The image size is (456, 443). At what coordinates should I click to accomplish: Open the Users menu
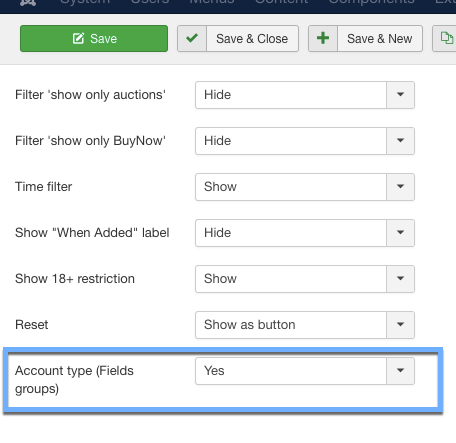(x=150, y=2)
